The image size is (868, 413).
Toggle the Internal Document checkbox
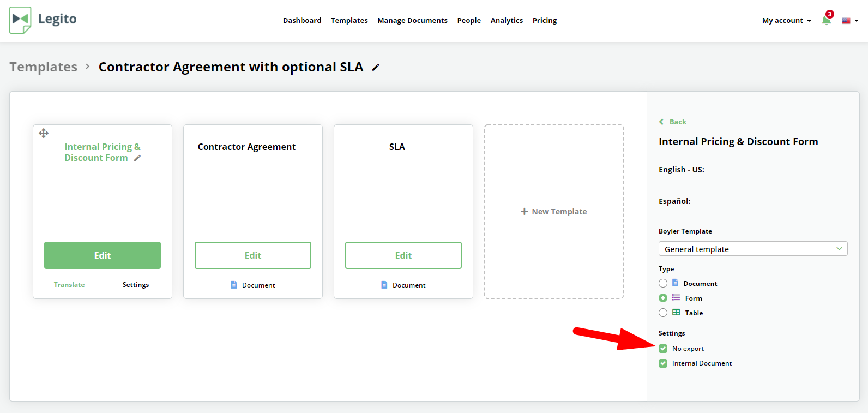[x=663, y=363]
